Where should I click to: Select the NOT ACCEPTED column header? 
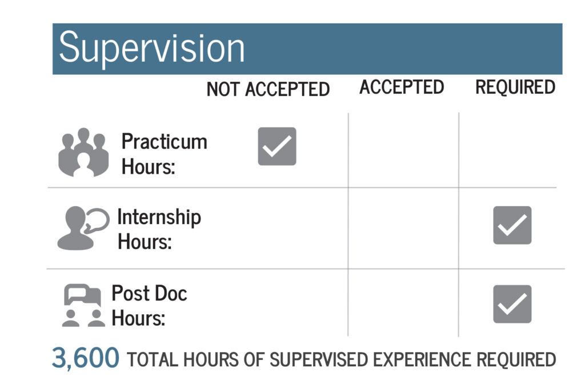point(268,89)
